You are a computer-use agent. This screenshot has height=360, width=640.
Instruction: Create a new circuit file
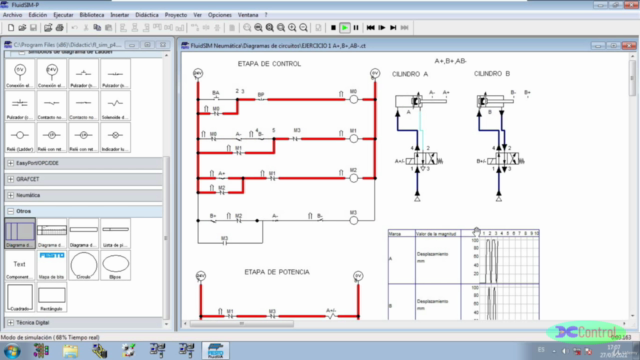click(x=11, y=28)
